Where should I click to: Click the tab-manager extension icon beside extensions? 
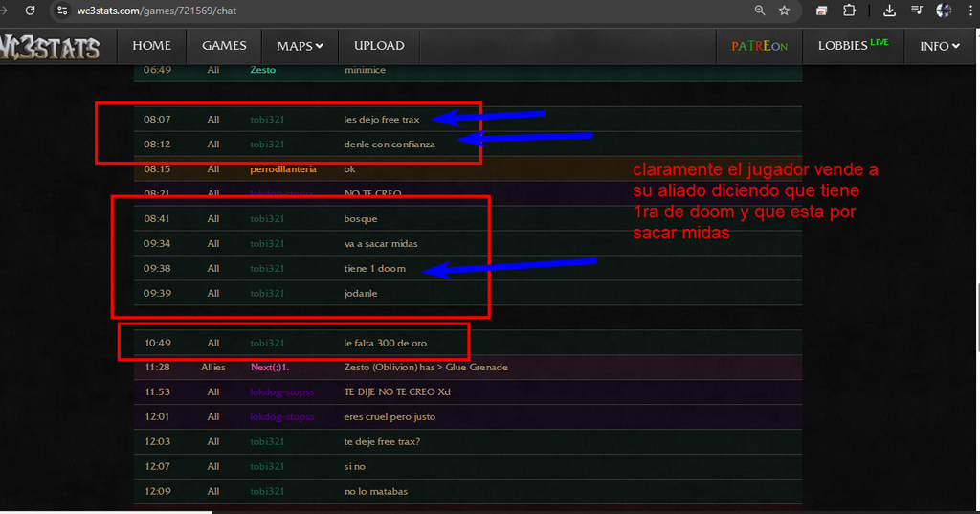(x=821, y=11)
